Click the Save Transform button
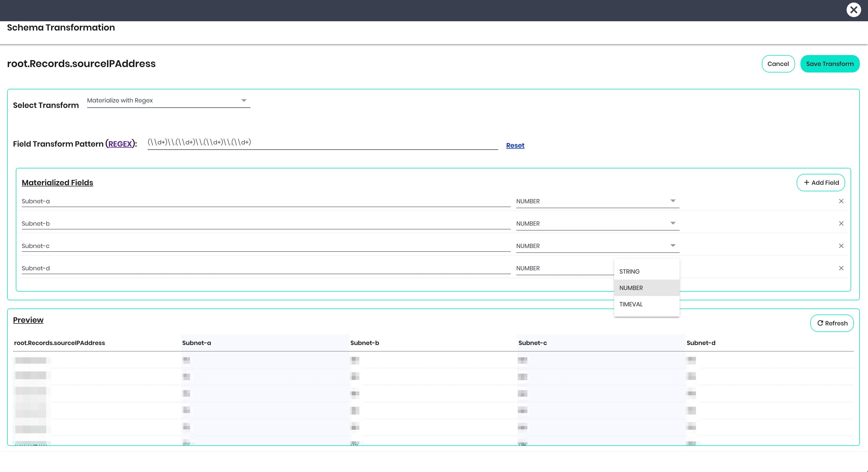868x472 pixels. 830,64
